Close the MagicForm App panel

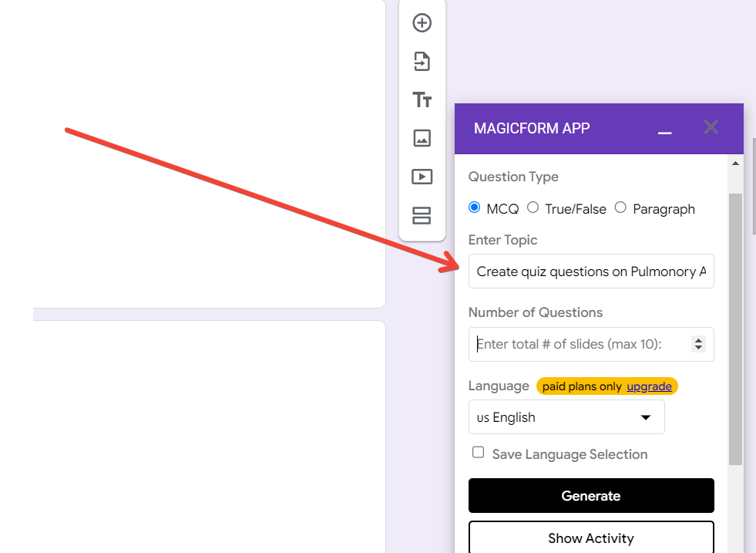tap(711, 127)
